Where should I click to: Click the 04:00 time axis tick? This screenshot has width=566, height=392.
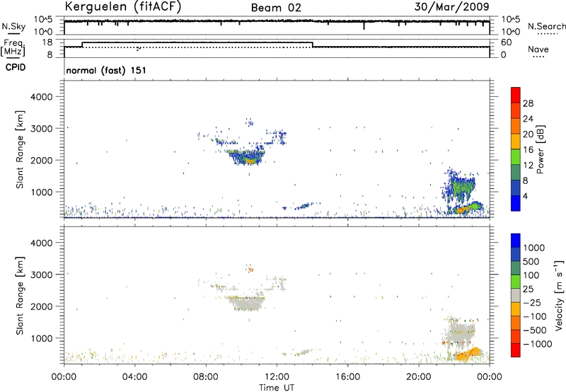point(134,377)
